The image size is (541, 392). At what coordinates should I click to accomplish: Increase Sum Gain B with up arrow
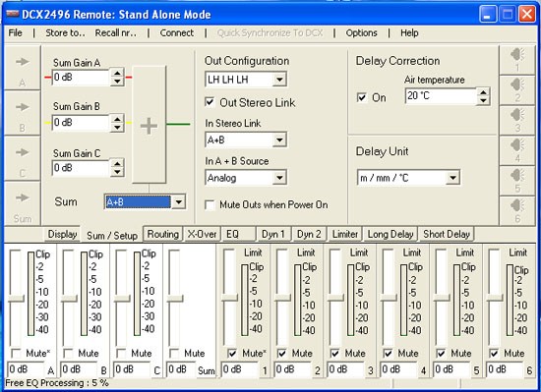tap(117, 119)
